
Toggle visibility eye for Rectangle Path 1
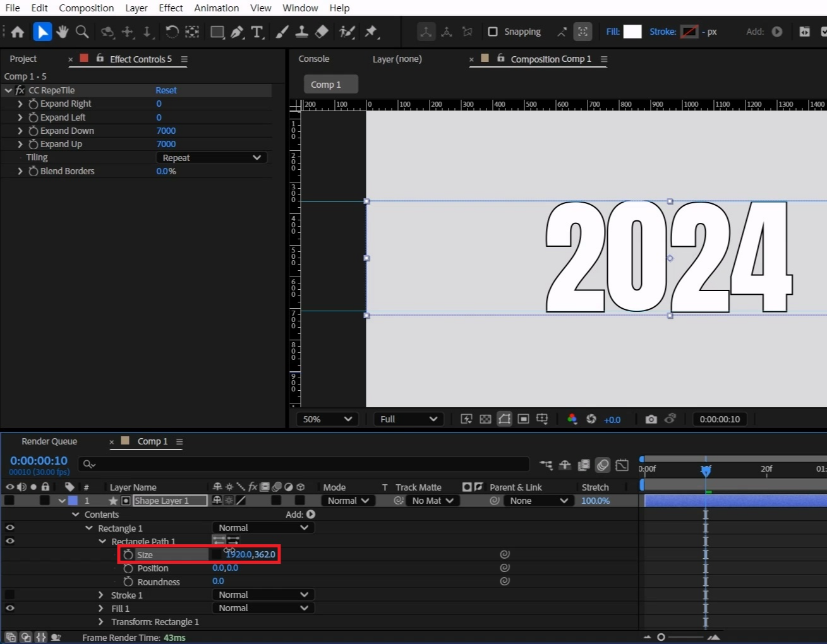click(10, 541)
